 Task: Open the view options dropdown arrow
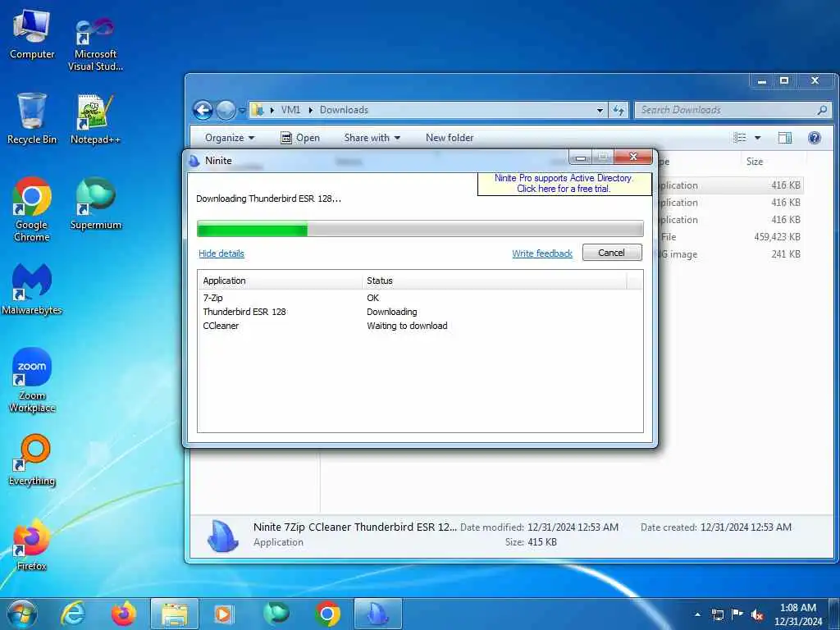point(757,138)
